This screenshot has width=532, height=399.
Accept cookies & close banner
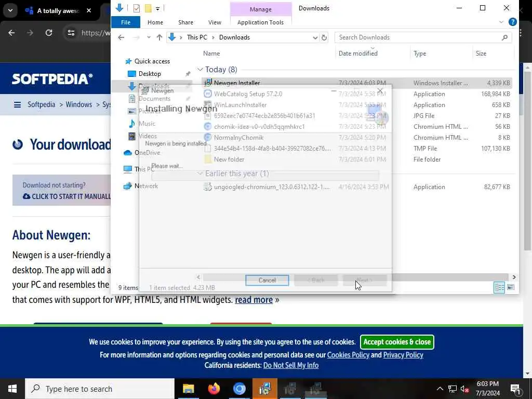[x=397, y=342]
